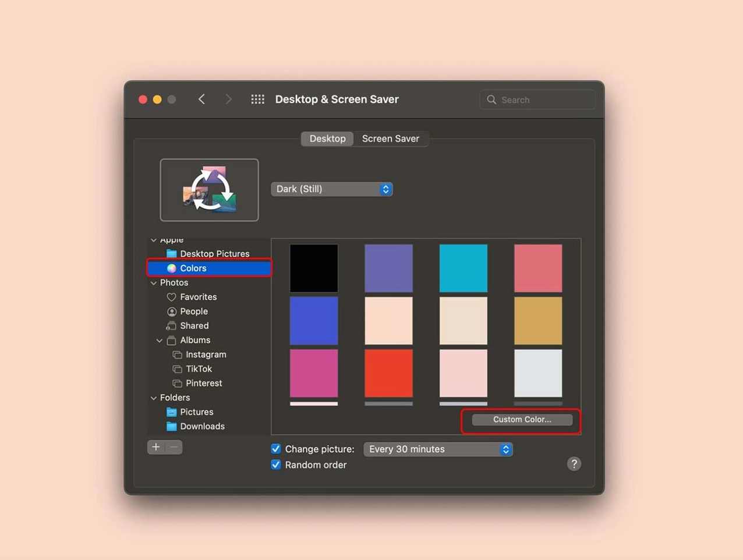Screen dimensions: 743x560
Task: Click the plus button to add folder
Action: 156,447
